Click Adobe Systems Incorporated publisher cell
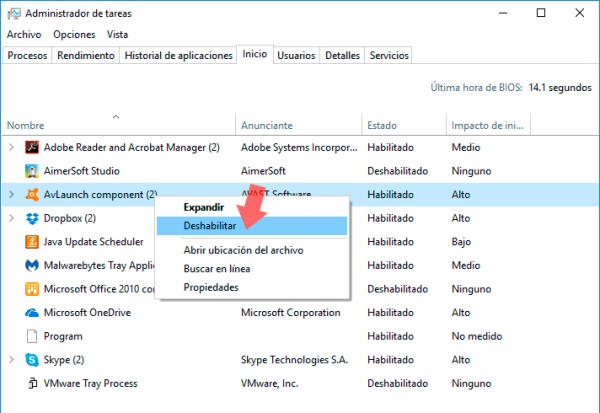This screenshot has width=600, height=413. click(x=299, y=147)
